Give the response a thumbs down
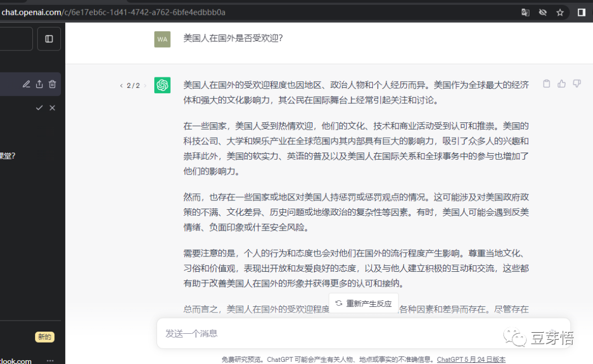 [577, 84]
